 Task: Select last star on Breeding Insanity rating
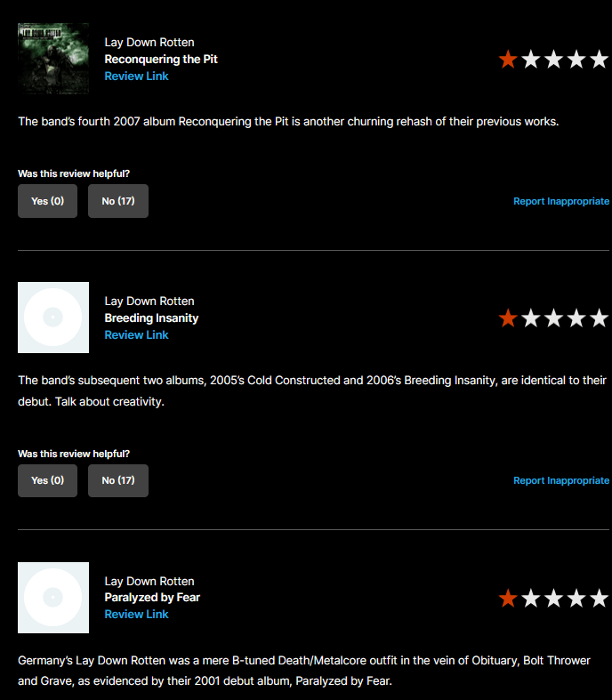tap(599, 318)
